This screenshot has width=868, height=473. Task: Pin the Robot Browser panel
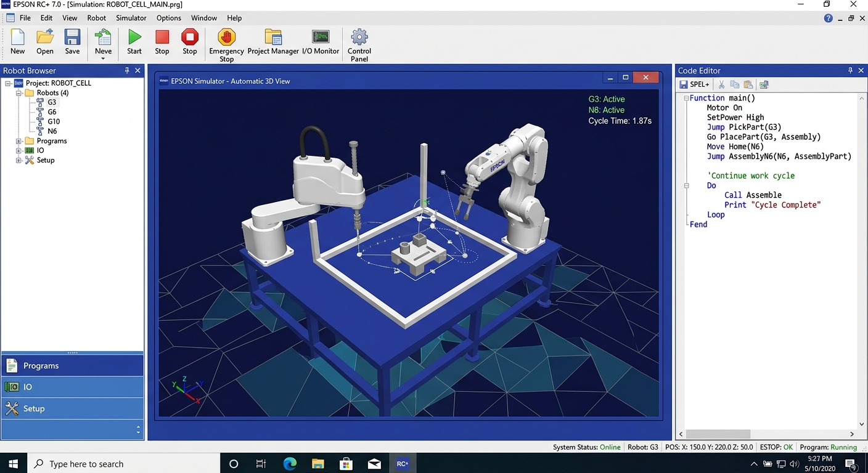(127, 70)
